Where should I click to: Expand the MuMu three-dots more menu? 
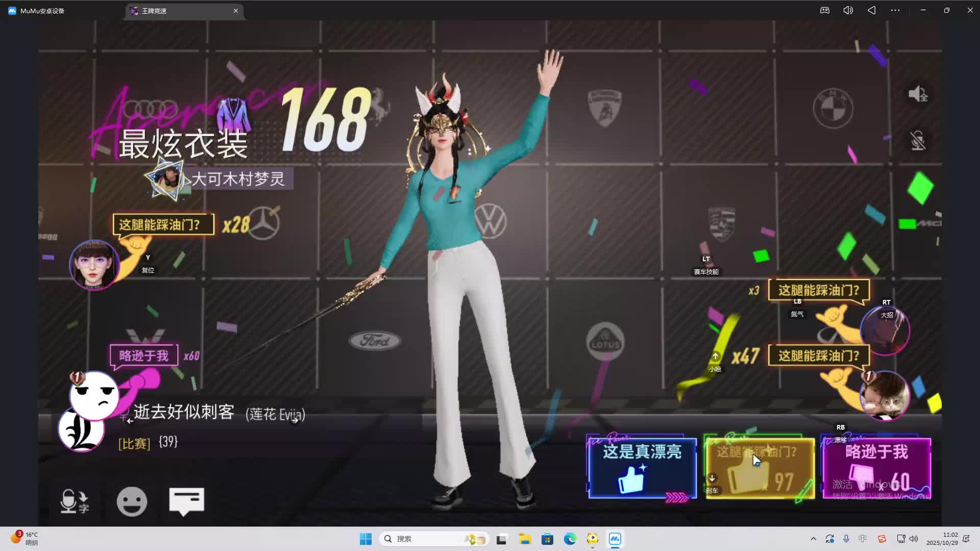[895, 10]
